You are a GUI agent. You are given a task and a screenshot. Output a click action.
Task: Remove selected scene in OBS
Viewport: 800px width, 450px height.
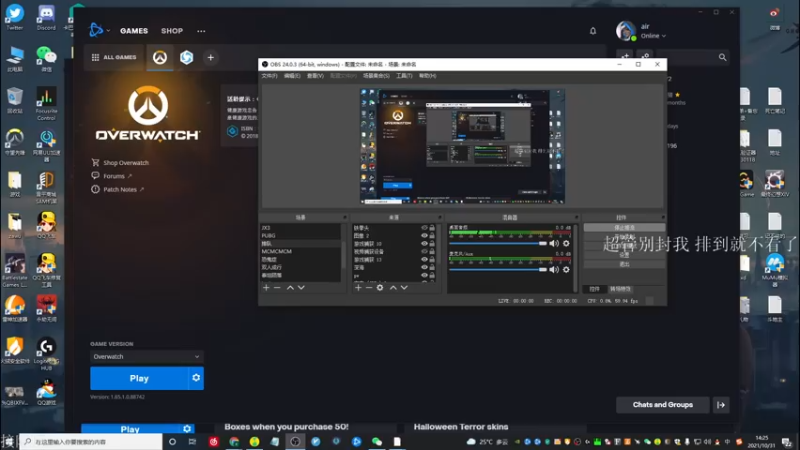pyautogui.click(x=277, y=288)
